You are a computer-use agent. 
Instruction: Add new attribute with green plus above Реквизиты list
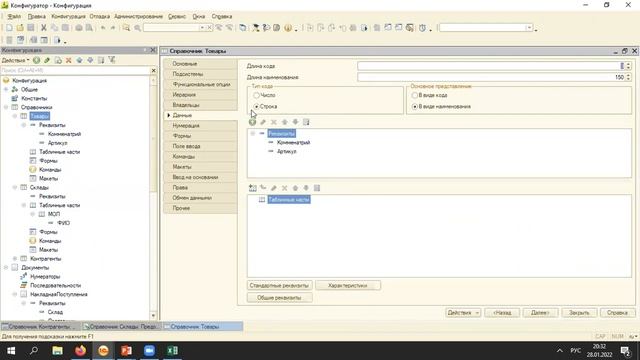coord(253,122)
